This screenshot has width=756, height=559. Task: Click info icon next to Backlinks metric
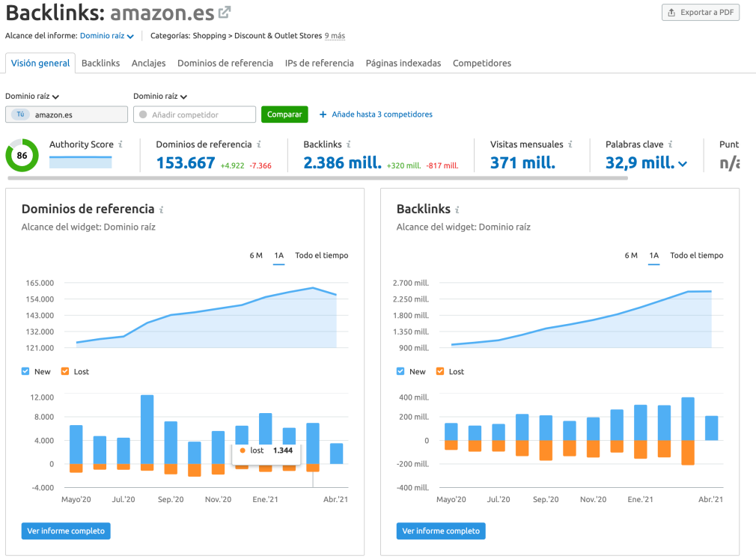pos(349,144)
